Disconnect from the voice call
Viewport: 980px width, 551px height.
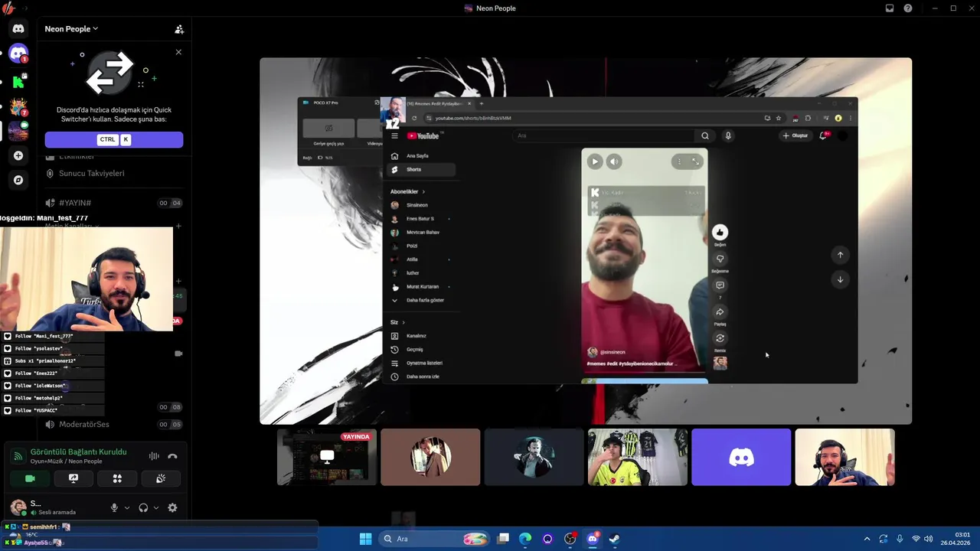point(172,456)
